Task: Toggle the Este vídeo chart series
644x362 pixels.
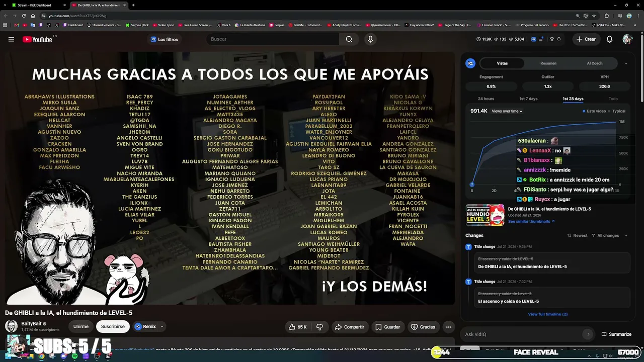Action: click(594, 111)
